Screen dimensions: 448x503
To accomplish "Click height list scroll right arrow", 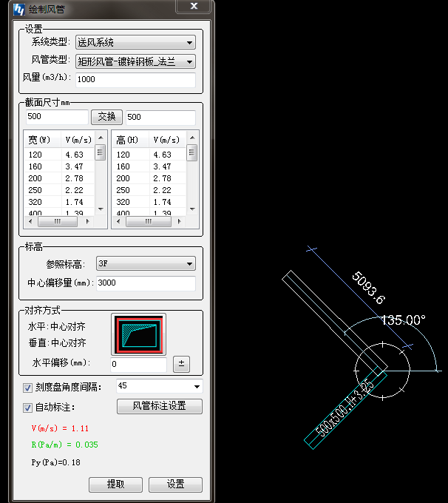I will [x=179, y=221].
